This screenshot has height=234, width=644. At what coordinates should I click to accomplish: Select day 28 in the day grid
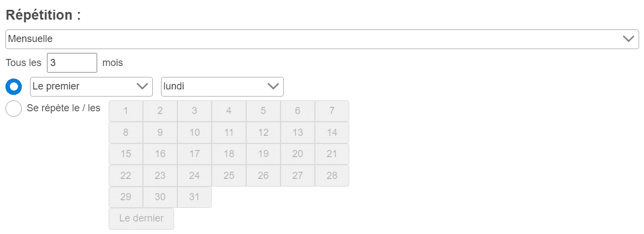click(332, 176)
